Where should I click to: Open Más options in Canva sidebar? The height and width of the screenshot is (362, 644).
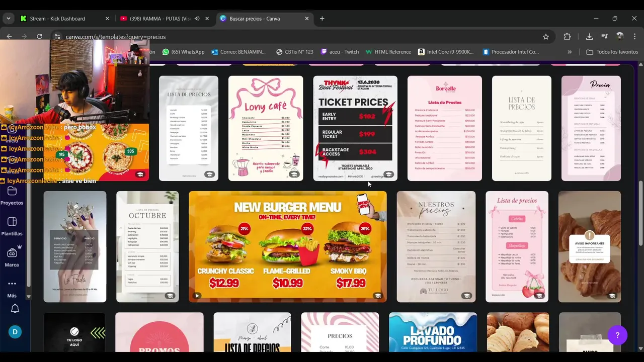tap(12, 289)
